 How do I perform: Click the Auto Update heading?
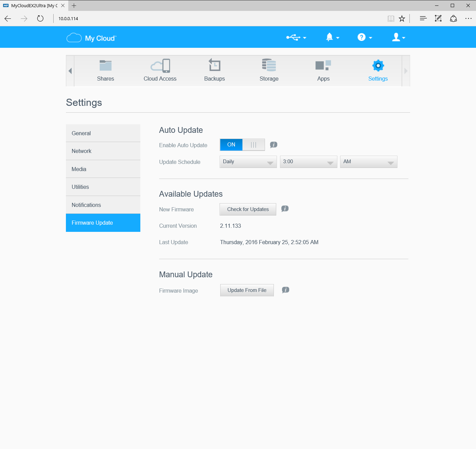(x=181, y=130)
